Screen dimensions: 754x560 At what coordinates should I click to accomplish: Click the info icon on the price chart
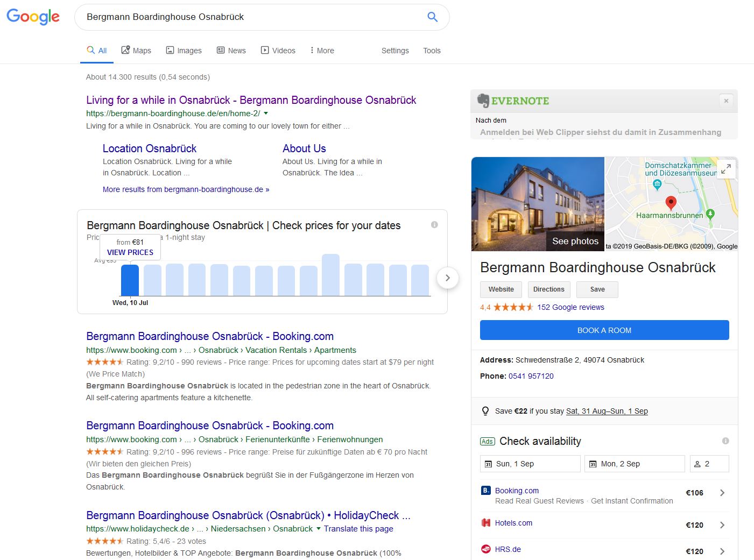click(434, 224)
